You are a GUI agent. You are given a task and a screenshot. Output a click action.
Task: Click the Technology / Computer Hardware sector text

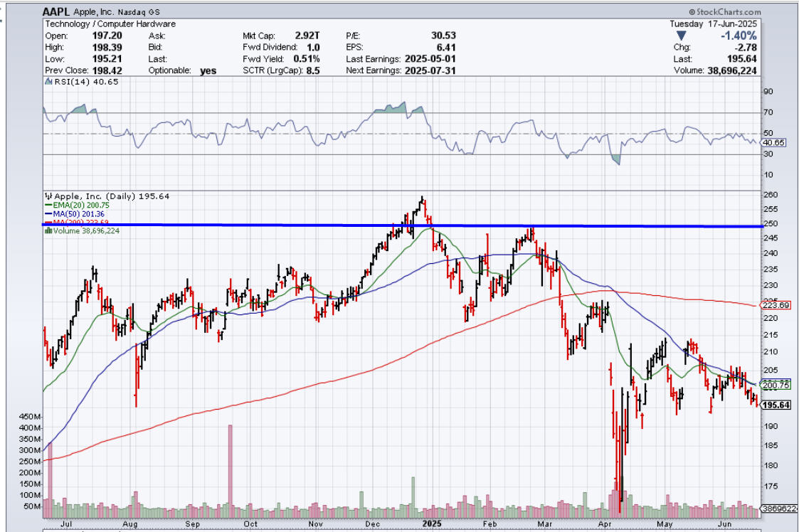pos(110,23)
